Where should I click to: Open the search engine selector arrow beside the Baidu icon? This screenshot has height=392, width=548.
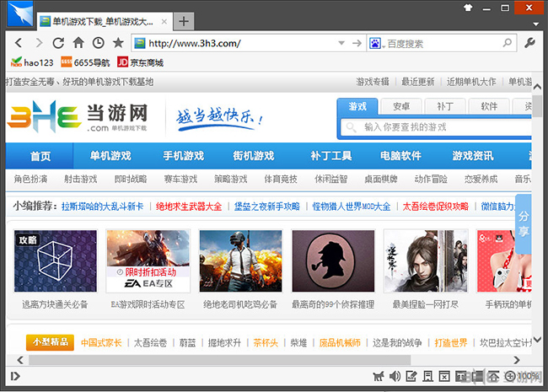(x=384, y=46)
